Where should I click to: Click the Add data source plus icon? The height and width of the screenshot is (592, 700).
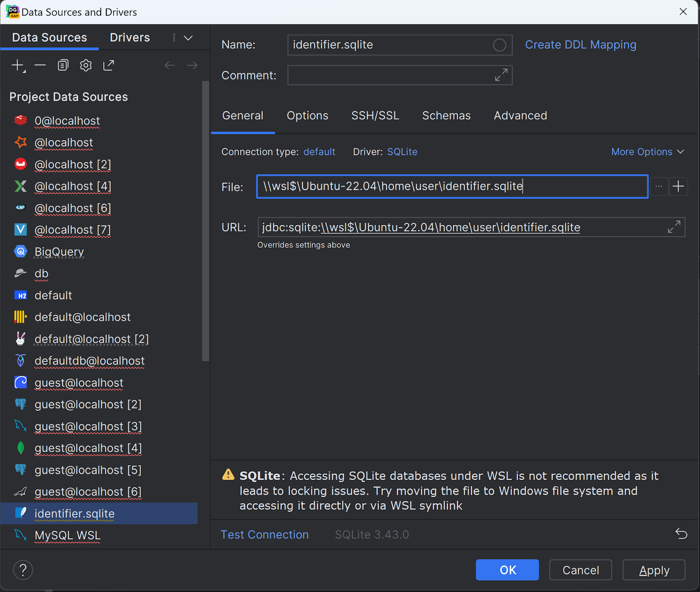point(18,66)
